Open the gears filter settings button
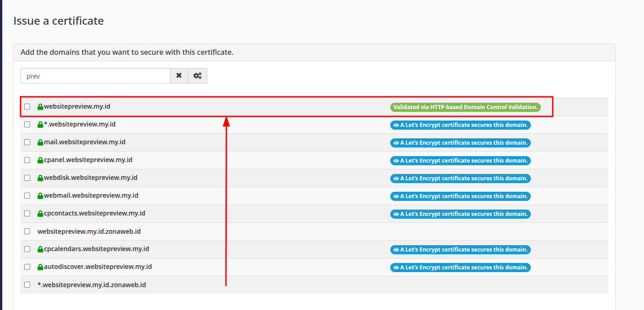This screenshot has height=310, width=644. pyautogui.click(x=198, y=76)
